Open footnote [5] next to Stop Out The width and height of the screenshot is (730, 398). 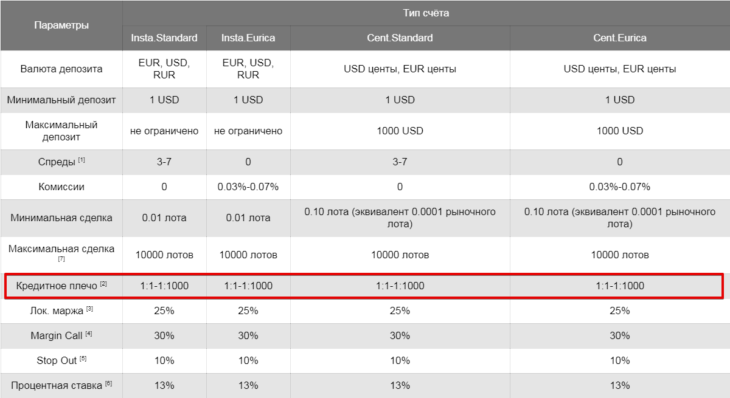83,358
